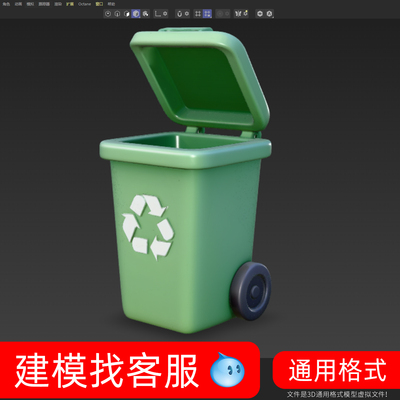
Task: Select the Polygons mode half-shaded cube icon
Action: click(127, 14)
